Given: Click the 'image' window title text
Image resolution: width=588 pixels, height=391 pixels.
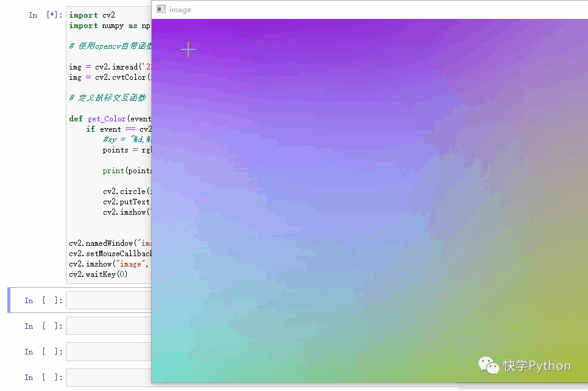Looking at the screenshot, I should point(180,10).
